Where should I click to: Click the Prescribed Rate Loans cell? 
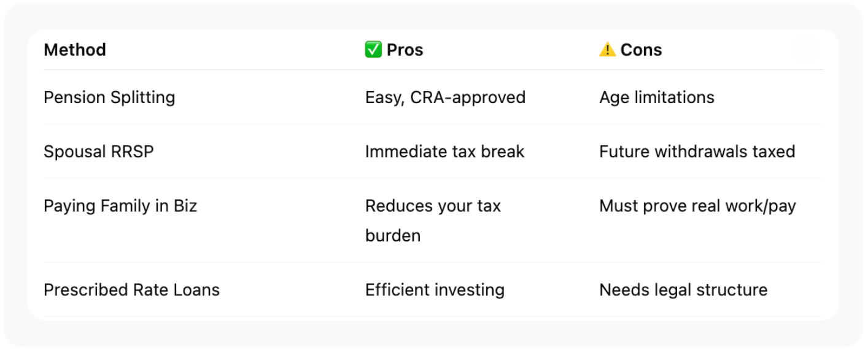(x=131, y=289)
